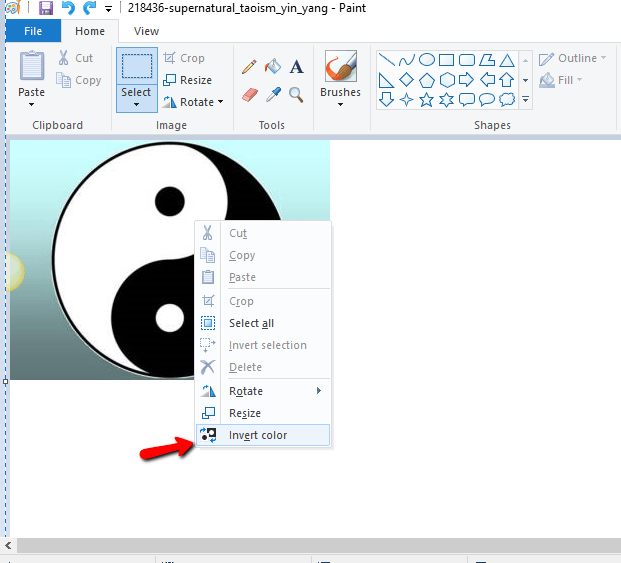Click the horizontal scrollbar left arrow
The height and width of the screenshot is (563, 621).
click(x=8, y=545)
